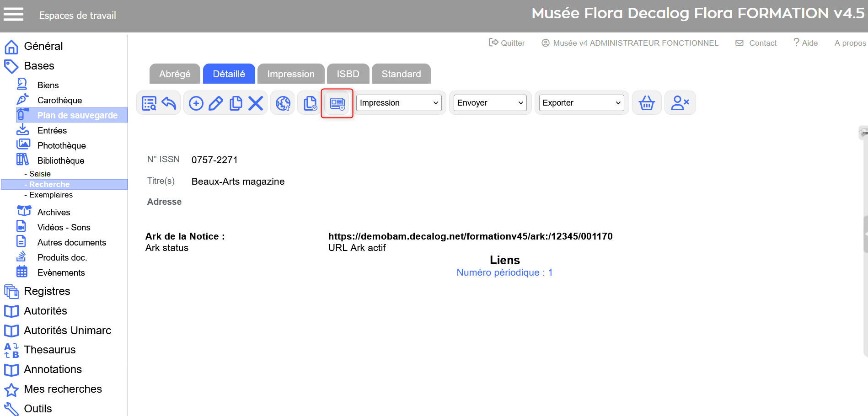Click the download tray icon beside Entrées

pos(22,129)
